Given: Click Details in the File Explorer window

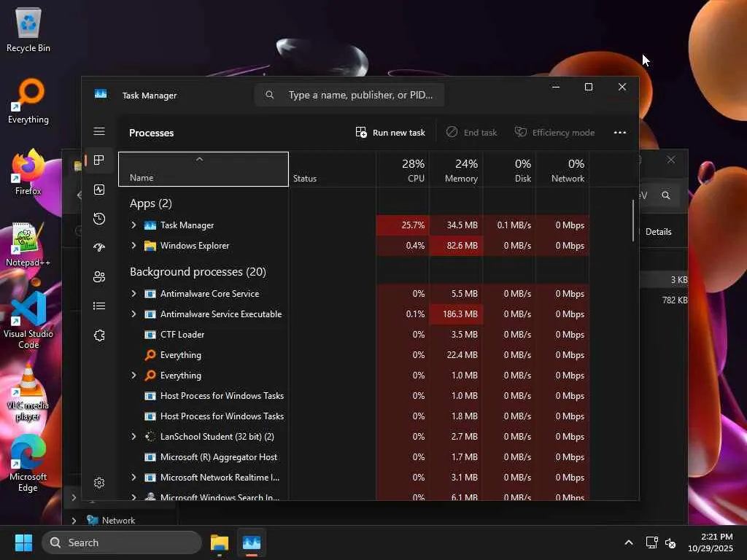Looking at the screenshot, I should coord(658,231).
